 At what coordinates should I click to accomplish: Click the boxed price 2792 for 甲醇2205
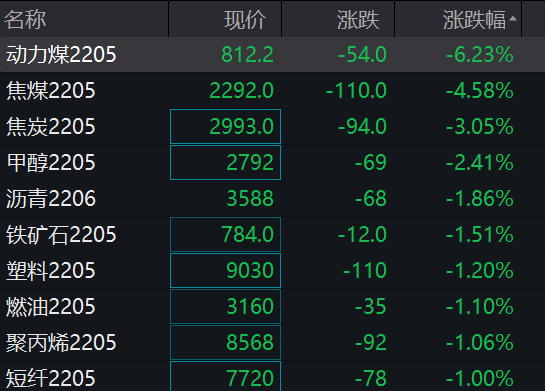pyautogui.click(x=225, y=162)
